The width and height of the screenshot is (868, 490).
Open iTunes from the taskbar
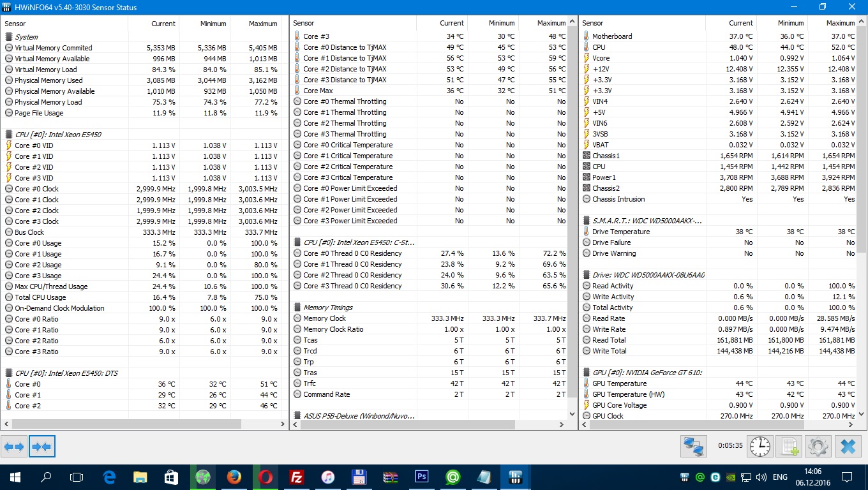(x=327, y=477)
